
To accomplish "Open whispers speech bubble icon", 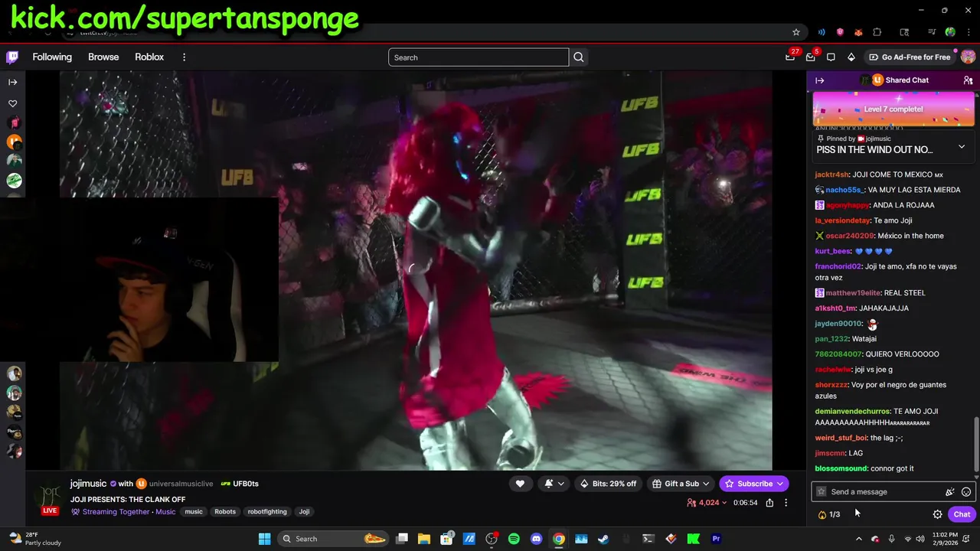I will coord(831,57).
